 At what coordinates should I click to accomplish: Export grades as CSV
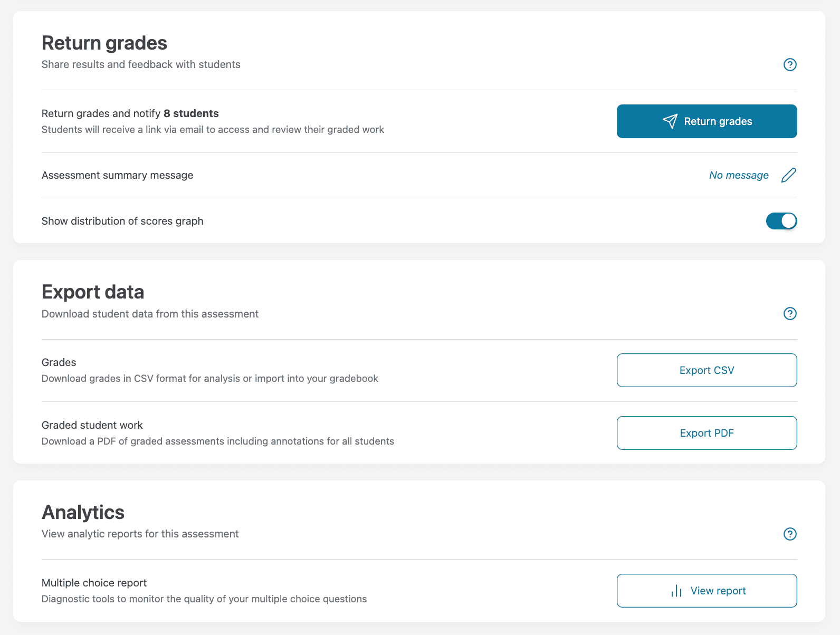(707, 370)
